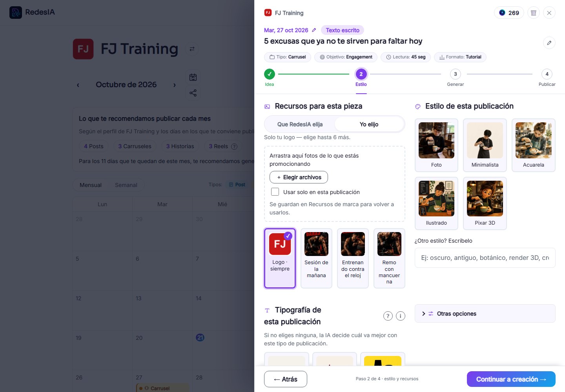Screen dimensions: 565x392
Task: Click the pencil icon next to the date
Action: coord(314,30)
